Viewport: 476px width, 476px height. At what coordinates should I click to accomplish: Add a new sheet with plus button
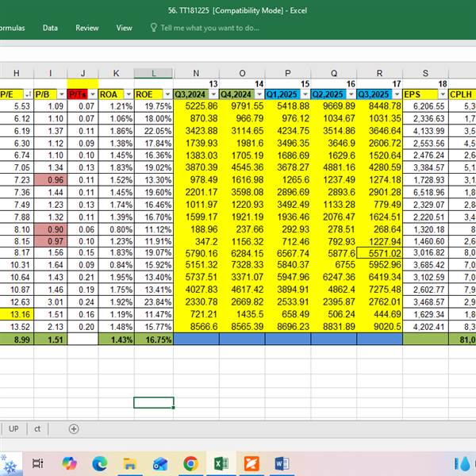click(74, 429)
